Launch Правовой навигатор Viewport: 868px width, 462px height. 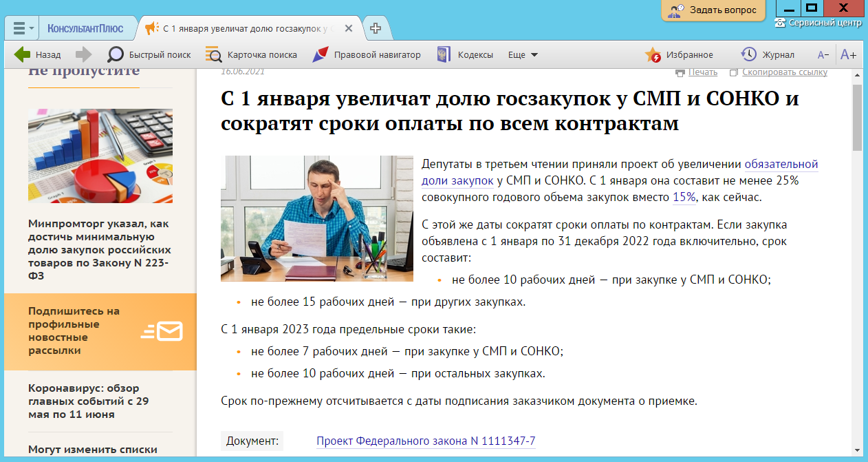(x=320, y=54)
